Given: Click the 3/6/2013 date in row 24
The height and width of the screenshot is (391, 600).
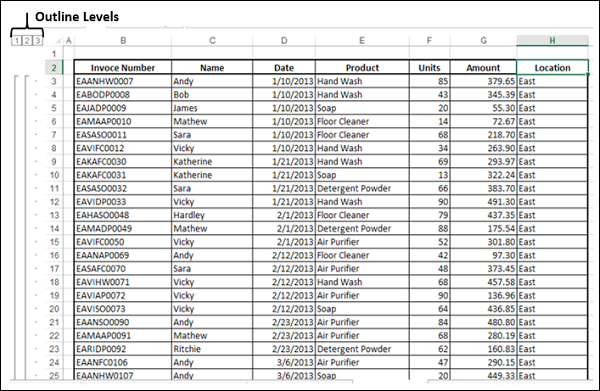Looking at the screenshot, I should [284, 362].
